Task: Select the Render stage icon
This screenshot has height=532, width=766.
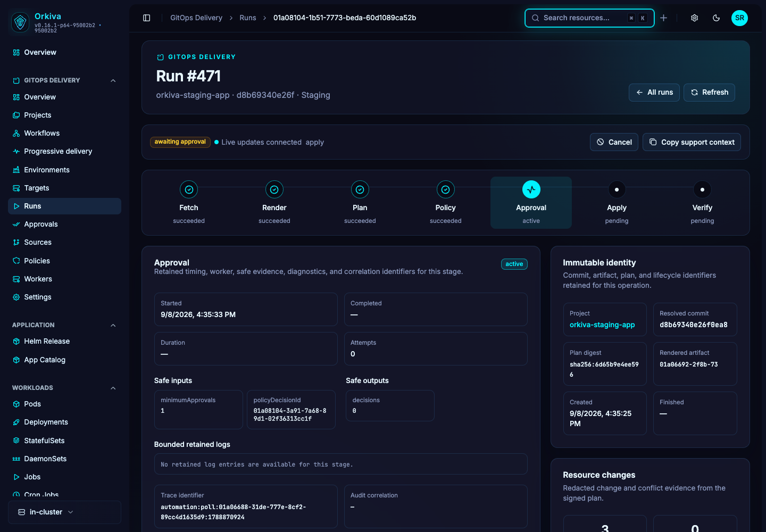Action: click(274, 189)
